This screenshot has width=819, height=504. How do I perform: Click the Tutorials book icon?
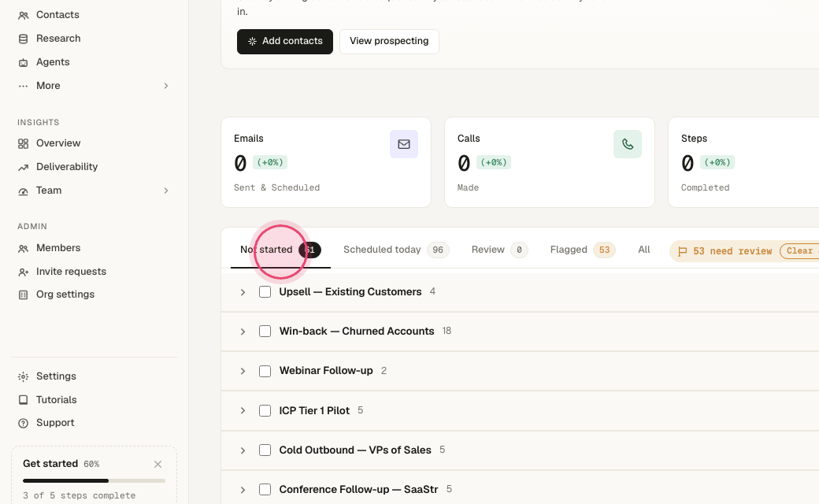point(23,400)
